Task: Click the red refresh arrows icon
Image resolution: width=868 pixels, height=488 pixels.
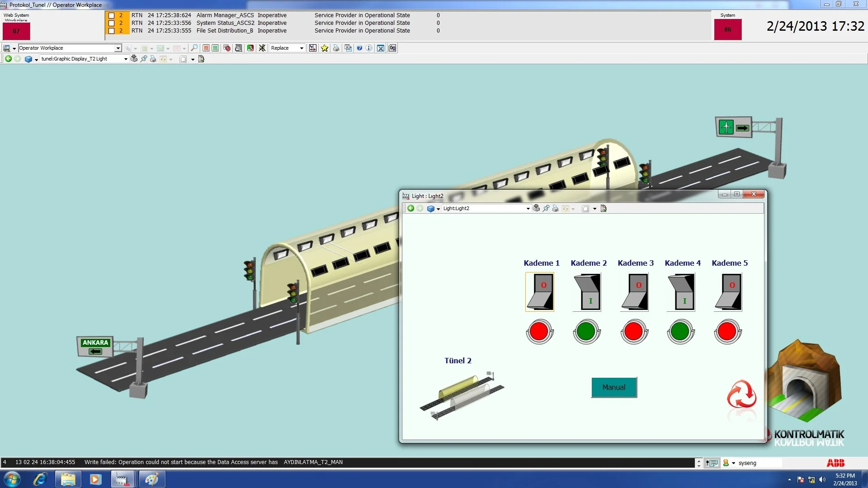Action: tap(741, 394)
